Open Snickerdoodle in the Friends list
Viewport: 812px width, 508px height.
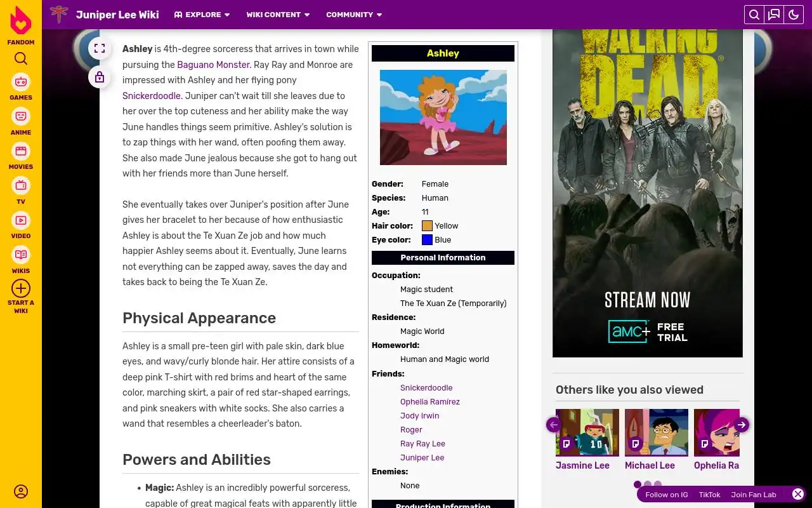426,388
